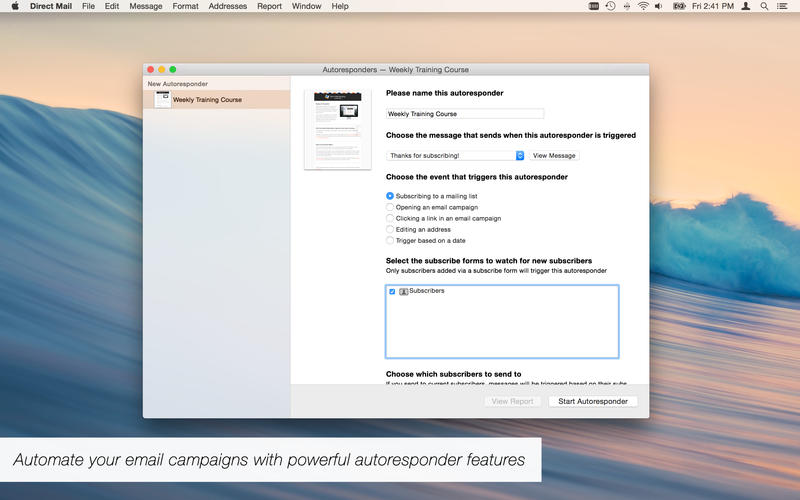The width and height of the screenshot is (800, 500).
Task: Click the battery status icon
Action: [x=679, y=6]
